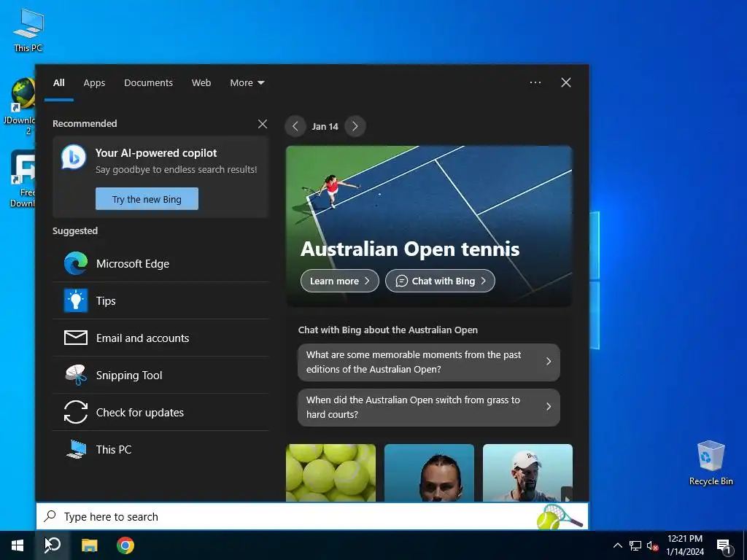Open This PC in suggested list
Viewport: 747px width, 560px height.
(x=161, y=449)
